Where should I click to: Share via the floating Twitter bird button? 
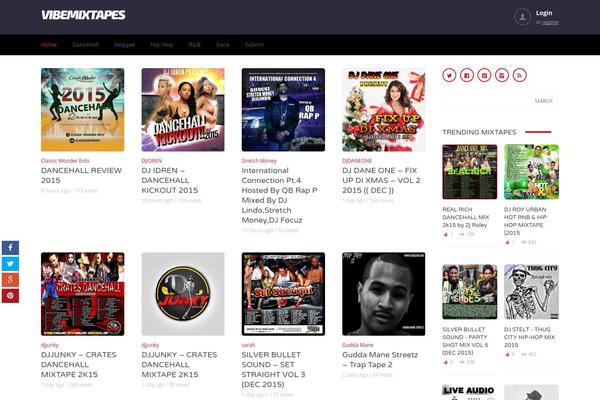pyautogui.click(x=10, y=264)
